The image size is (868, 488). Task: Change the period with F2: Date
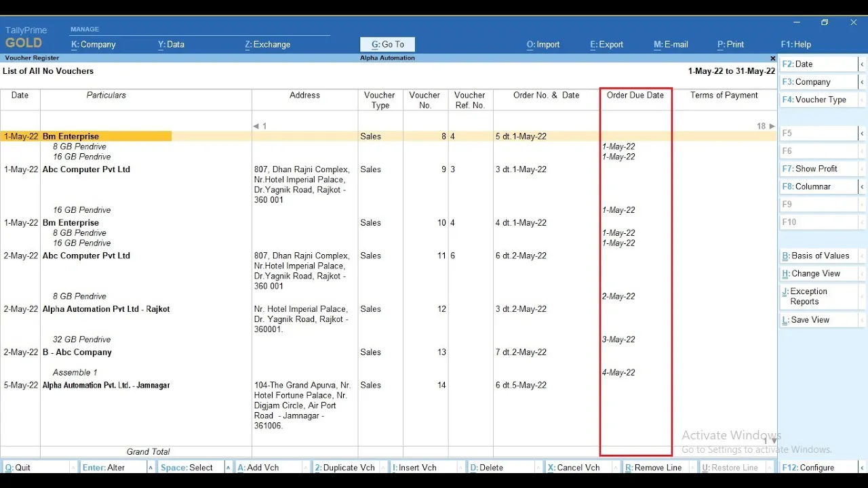(818, 64)
